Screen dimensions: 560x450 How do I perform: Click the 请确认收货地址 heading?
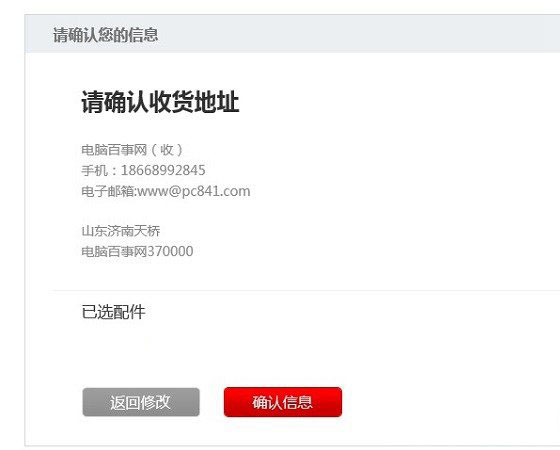pyautogui.click(x=160, y=102)
